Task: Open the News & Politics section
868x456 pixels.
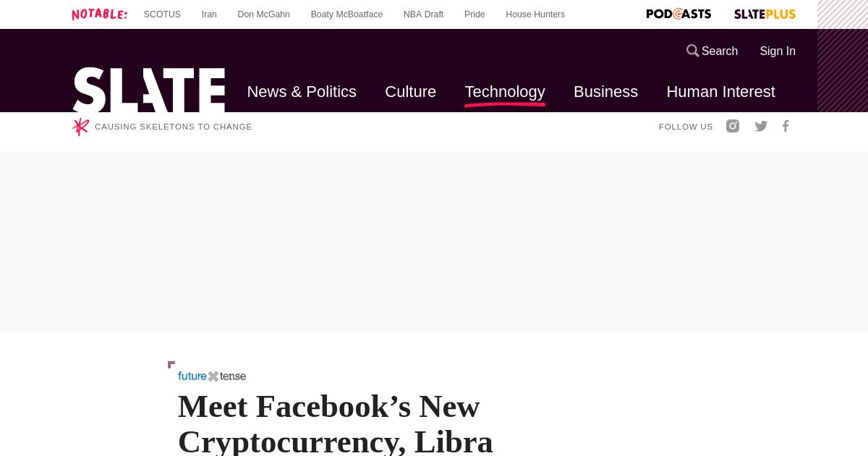Action: coord(302,92)
